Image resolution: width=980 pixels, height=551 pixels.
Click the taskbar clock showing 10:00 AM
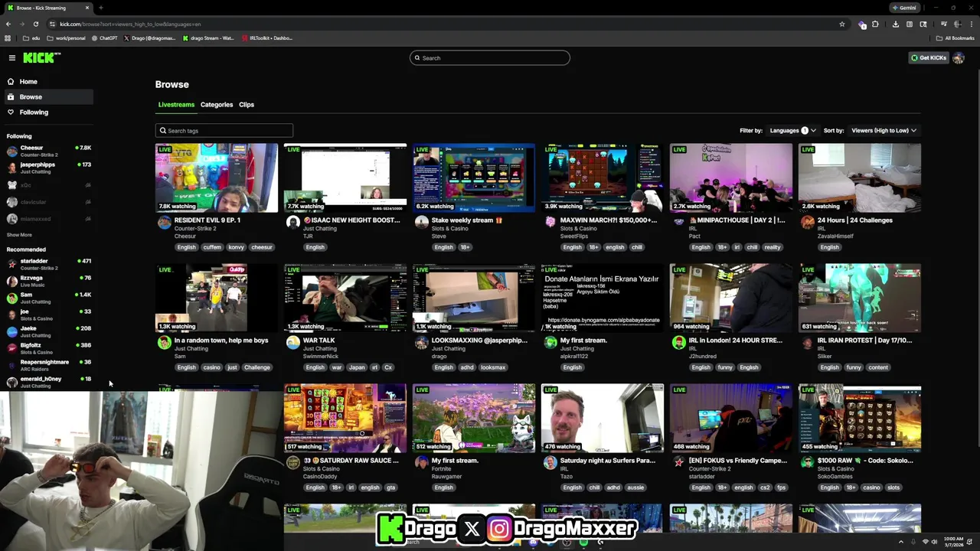pos(953,542)
